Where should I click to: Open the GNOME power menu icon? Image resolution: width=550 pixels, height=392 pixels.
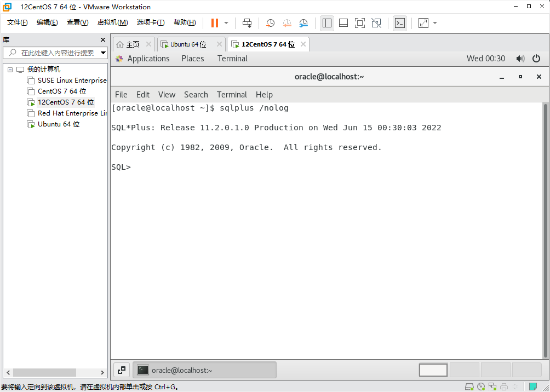[x=536, y=59]
